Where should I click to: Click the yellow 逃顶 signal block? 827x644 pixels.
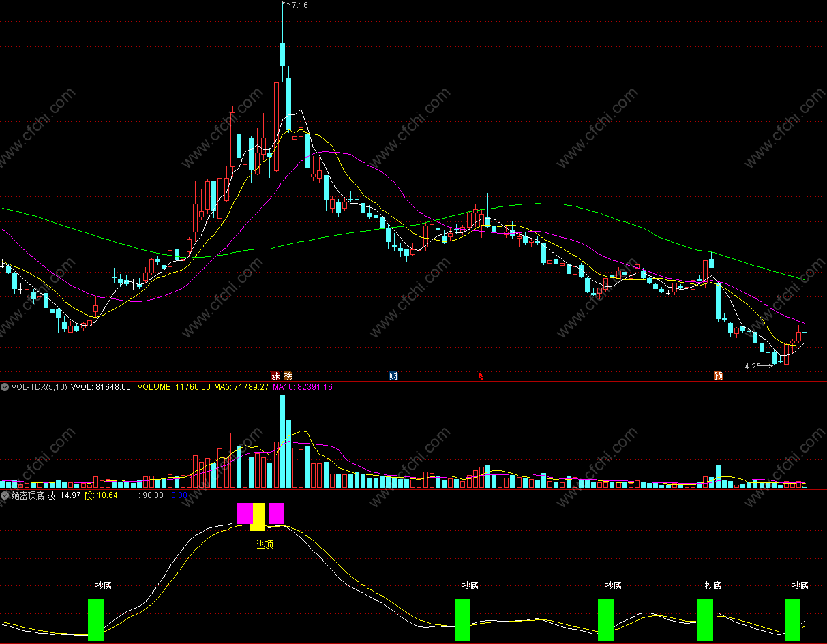257,517
